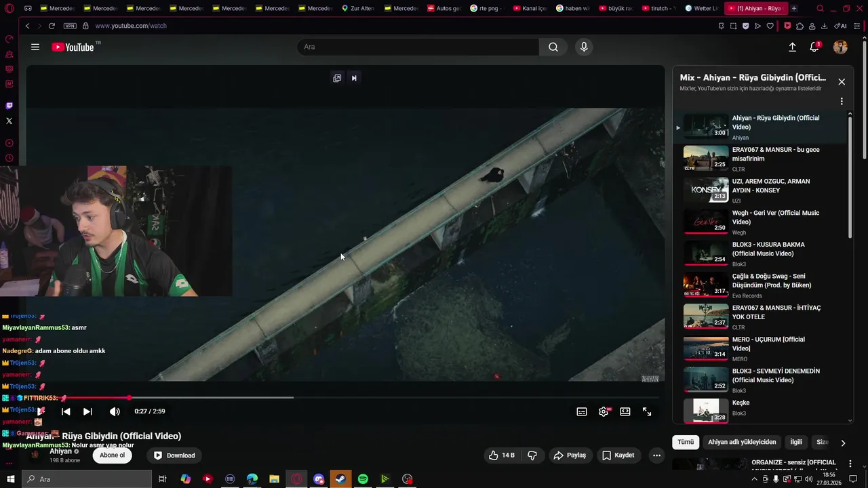Go to the YouTube home logo
This screenshot has height=488, width=868.
(73, 47)
